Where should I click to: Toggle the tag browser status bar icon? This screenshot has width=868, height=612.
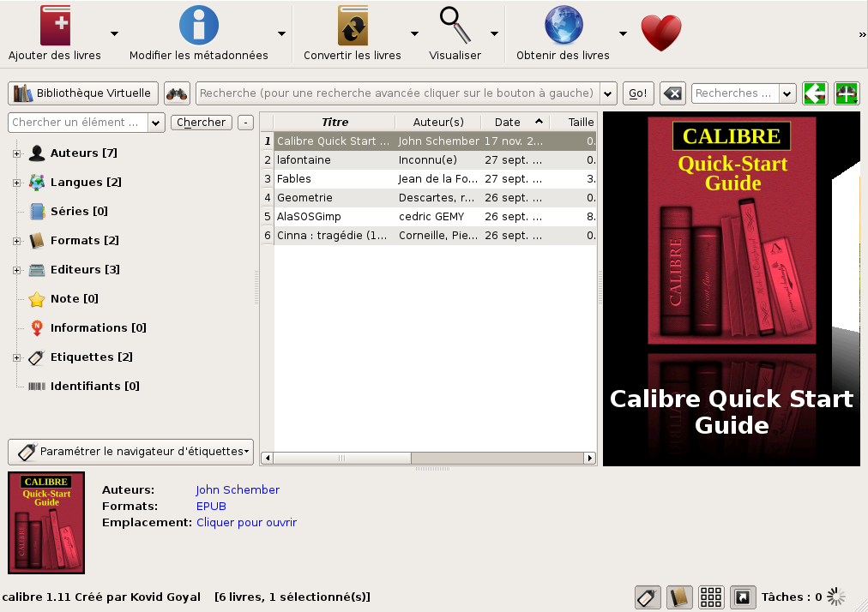[647, 597]
